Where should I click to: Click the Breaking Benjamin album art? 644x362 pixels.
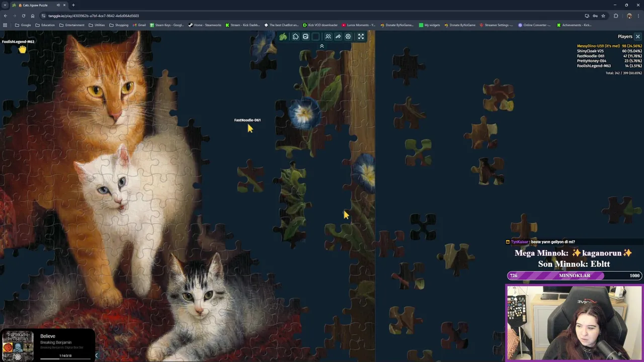pos(18,345)
